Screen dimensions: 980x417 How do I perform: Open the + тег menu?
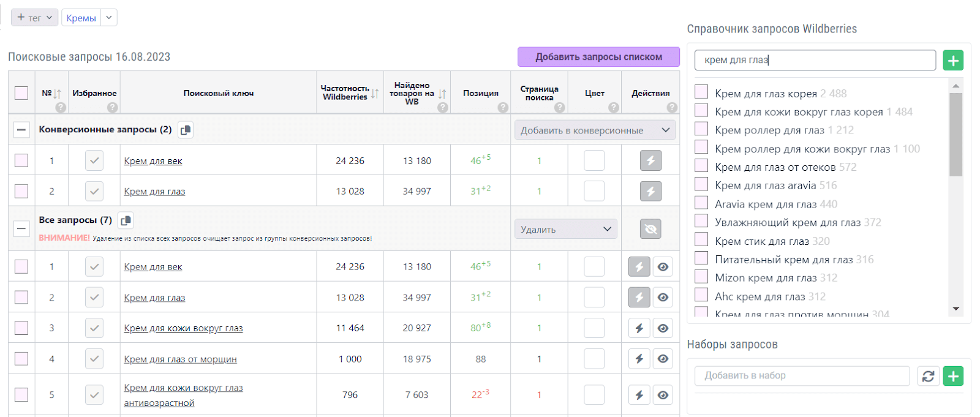point(34,18)
